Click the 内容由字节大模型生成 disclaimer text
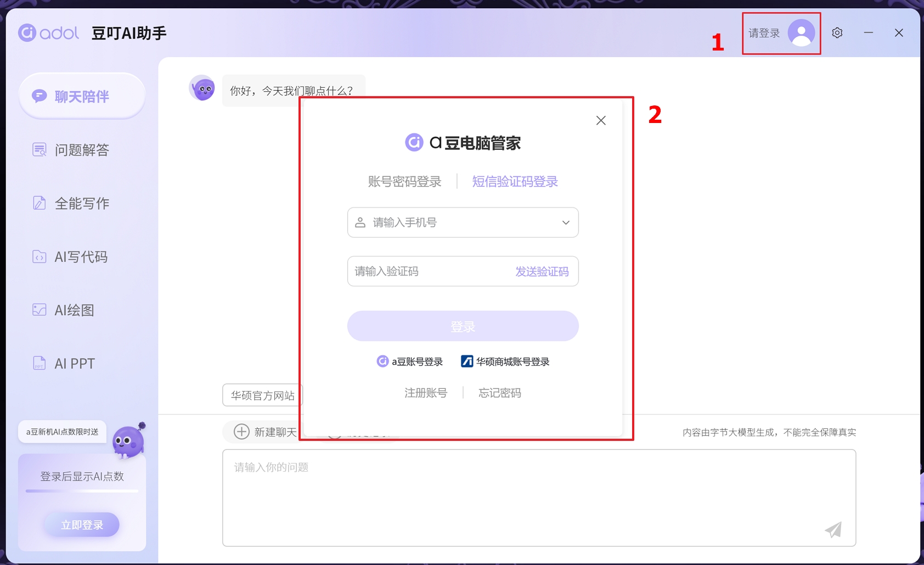 click(769, 433)
